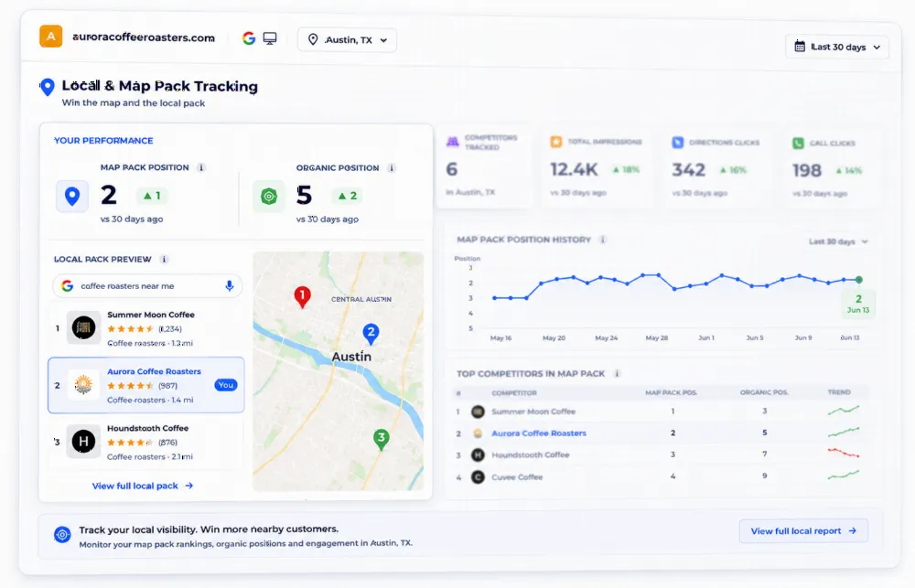Click Houndstooth Coffee in competitors table
The image size is (915, 588).
tap(531, 454)
